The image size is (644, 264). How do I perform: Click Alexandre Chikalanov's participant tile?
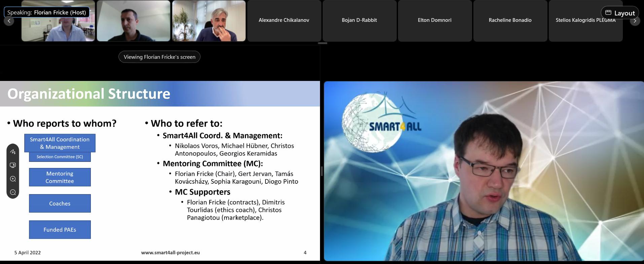click(x=284, y=21)
